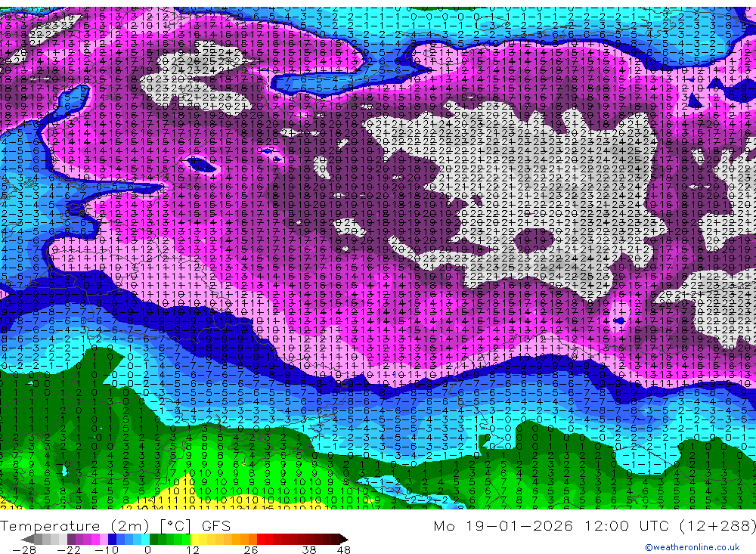Click the '38' legend label
This screenshot has width=756, height=554.
(x=309, y=550)
